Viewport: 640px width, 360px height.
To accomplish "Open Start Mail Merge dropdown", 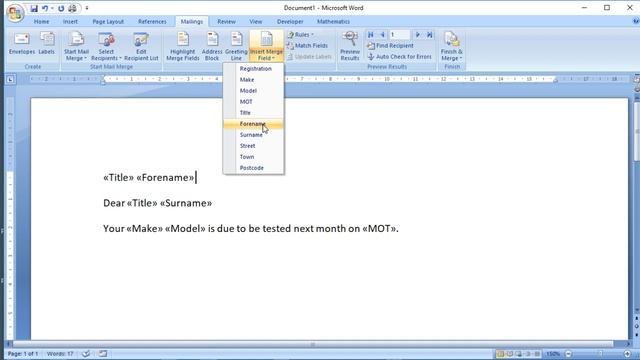I will click(76, 46).
